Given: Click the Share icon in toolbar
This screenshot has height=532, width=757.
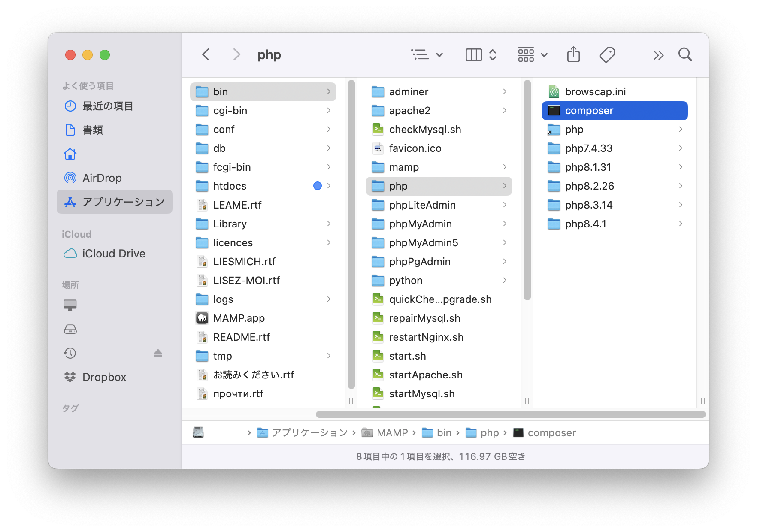Looking at the screenshot, I should (x=573, y=54).
